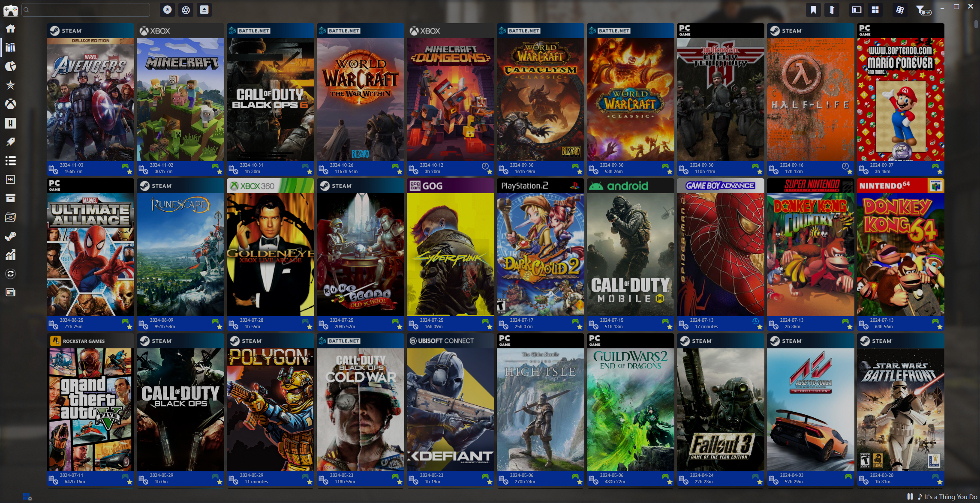The width and height of the screenshot is (980, 503).
Task: Open the Playnite controller main menu
Action: 10,10
